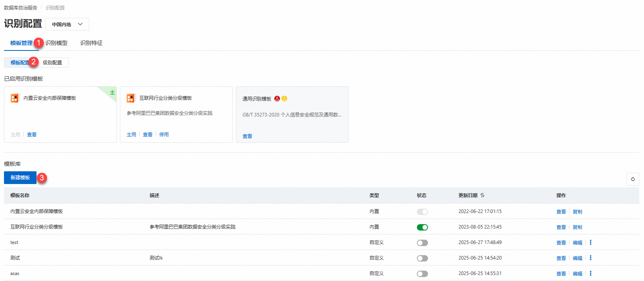Viewport: 644px width, 281px height.
Task: Click 查看 on 通用识别模板 card
Action: [247, 136]
